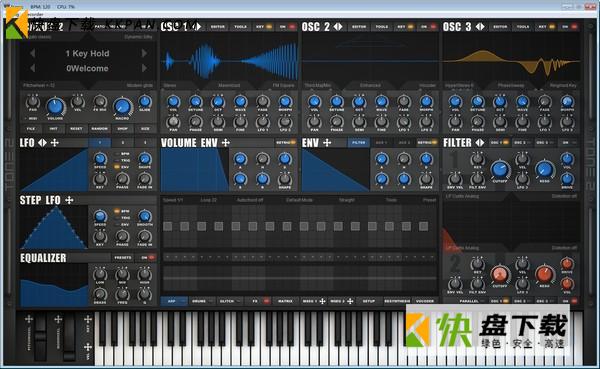This screenshot has height=369, width=600.
Task: Open the Parallel filter routing dropdown
Action: pyautogui.click(x=472, y=301)
